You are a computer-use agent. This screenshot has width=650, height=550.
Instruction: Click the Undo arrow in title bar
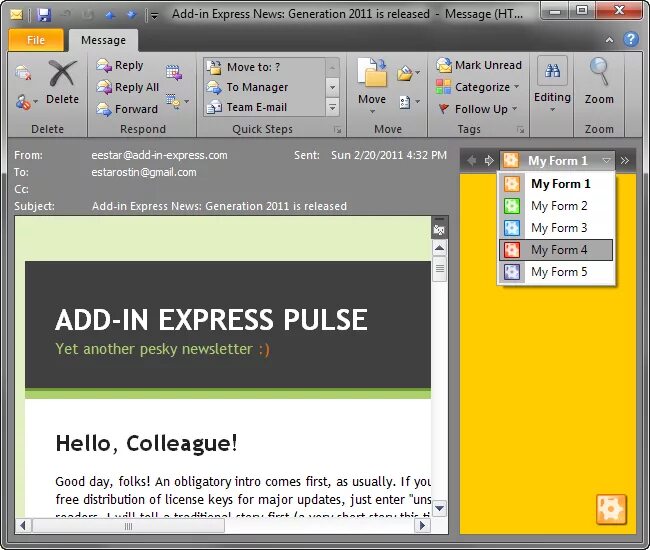point(66,15)
